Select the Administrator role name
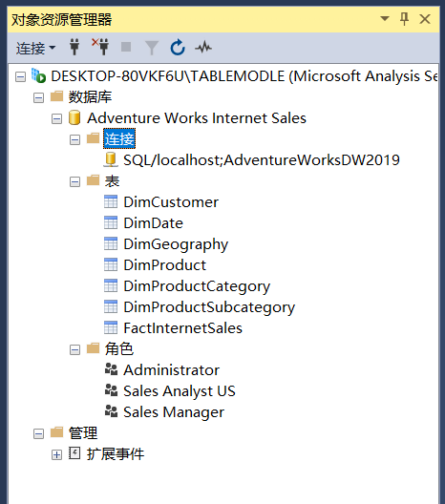445x504 pixels. [172, 370]
